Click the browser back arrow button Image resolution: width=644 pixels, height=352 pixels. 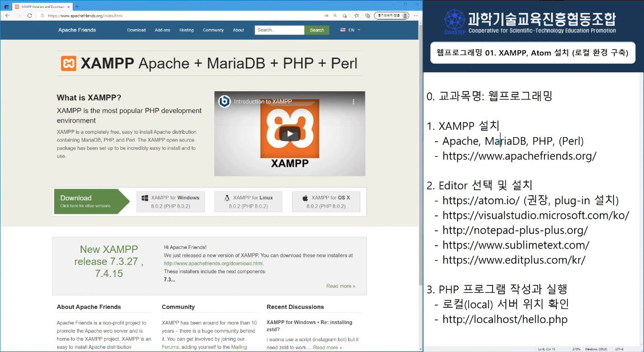click(7, 16)
